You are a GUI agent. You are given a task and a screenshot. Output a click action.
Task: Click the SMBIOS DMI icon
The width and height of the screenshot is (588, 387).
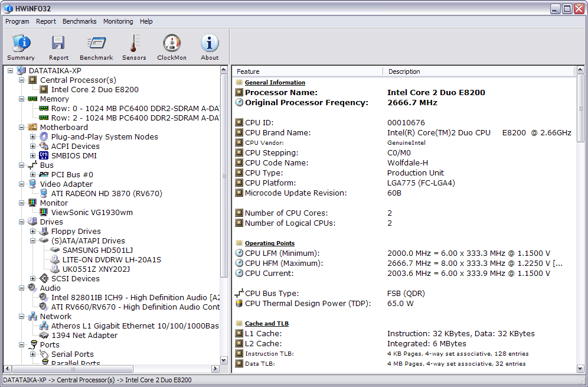pos(44,155)
